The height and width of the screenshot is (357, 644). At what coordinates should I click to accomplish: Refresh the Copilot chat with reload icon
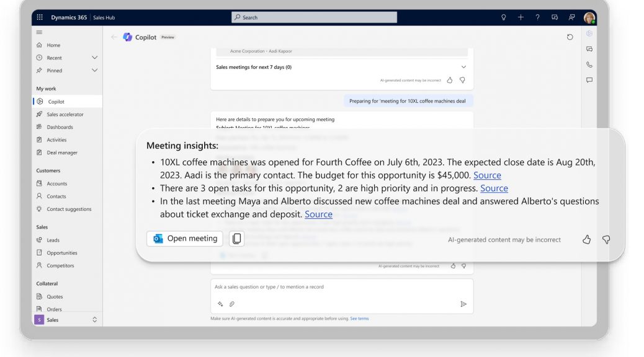(570, 37)
